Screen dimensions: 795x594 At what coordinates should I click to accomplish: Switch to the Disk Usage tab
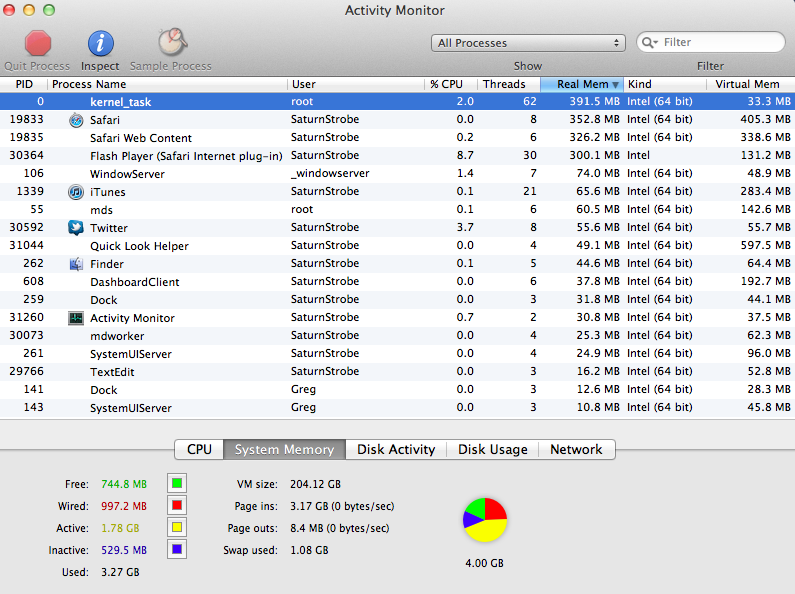[492, 450]
